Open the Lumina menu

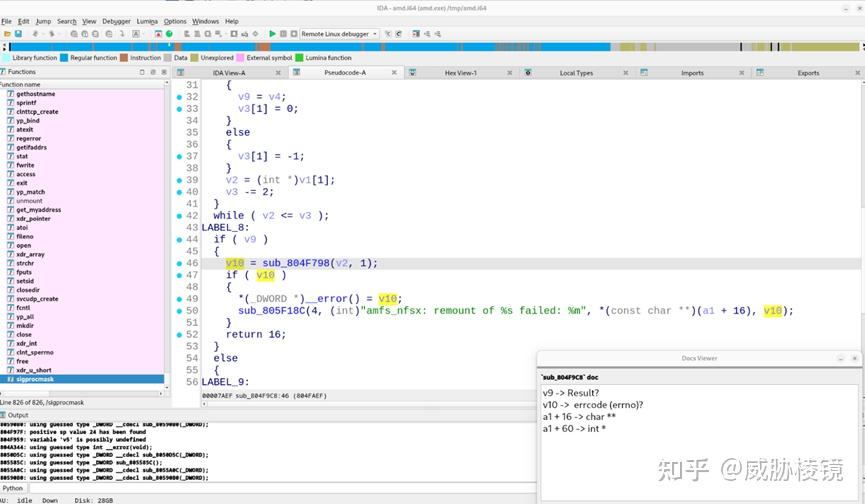pyautogui.click(x=147, y=22)
